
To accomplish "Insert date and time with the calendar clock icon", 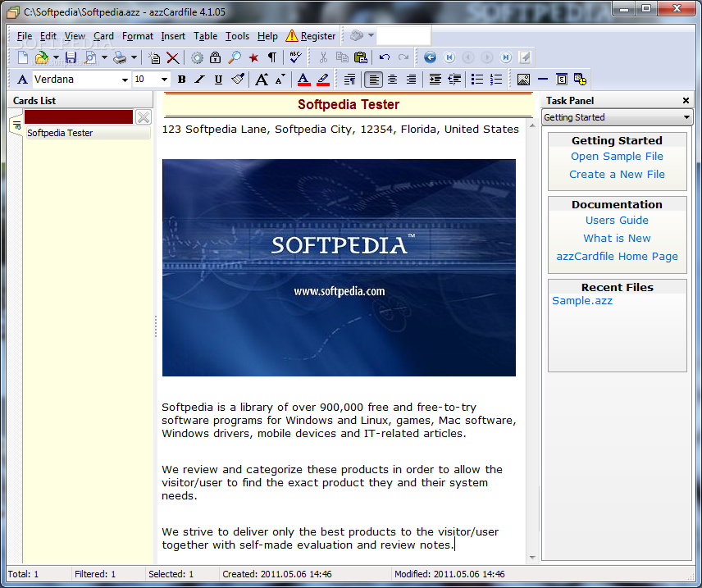I will 581,80.
